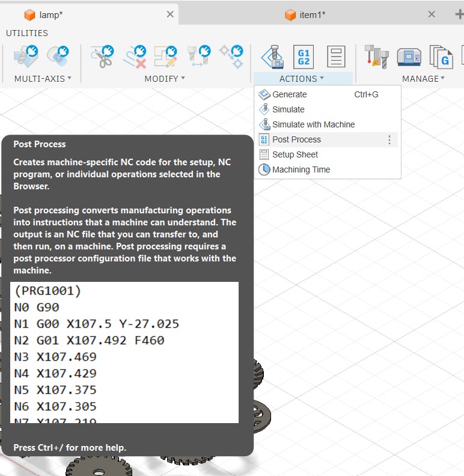Click the Machining Time clock icon
This screenshot has height=476, width=464.
[x=264, y=169]
